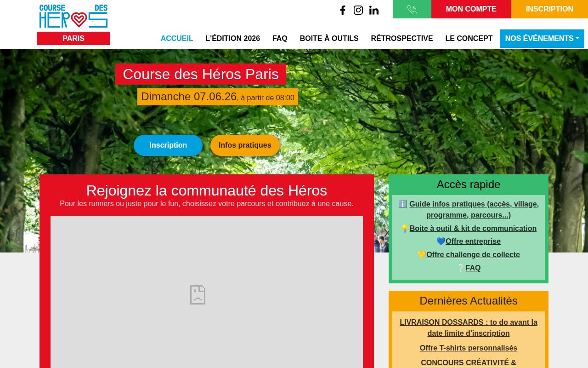Click the blue Inscription hero button
The height and width of the screenshot is (368, 588).
coord(168,145)
